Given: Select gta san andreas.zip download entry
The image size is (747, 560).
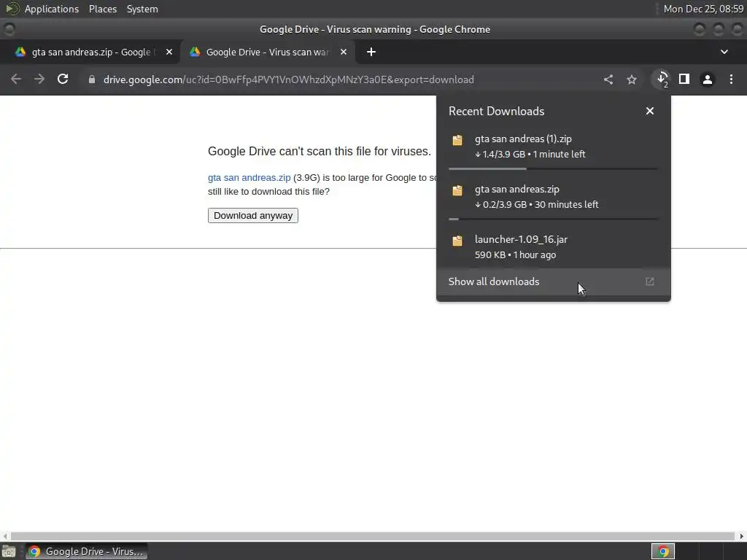Looking at the screenshot, I should (554, 197).
